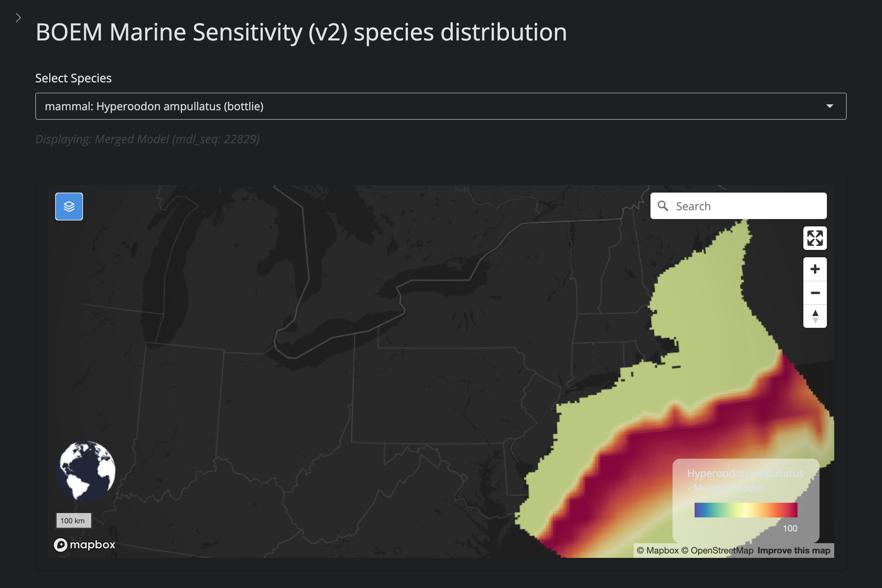Toggle fullscreen map view
The width and height of the screenshot is (882, 588).
point(814,238)
